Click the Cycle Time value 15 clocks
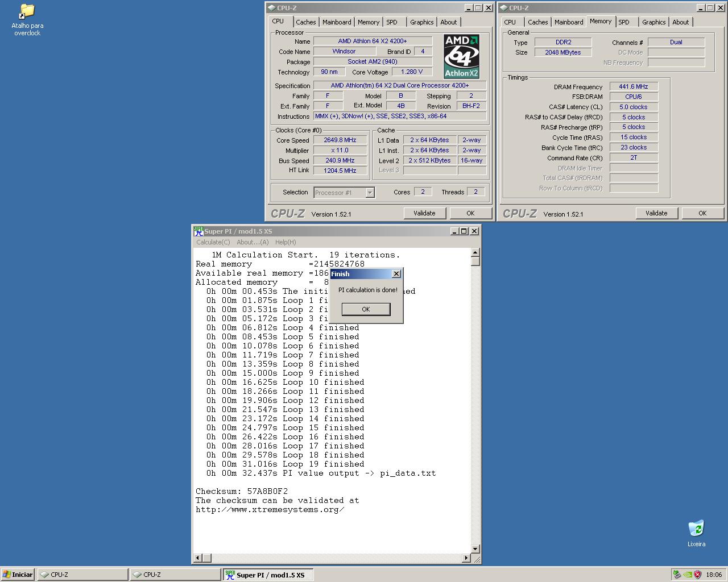The width and height of the screenshot is (728, 582). point(634,137)
